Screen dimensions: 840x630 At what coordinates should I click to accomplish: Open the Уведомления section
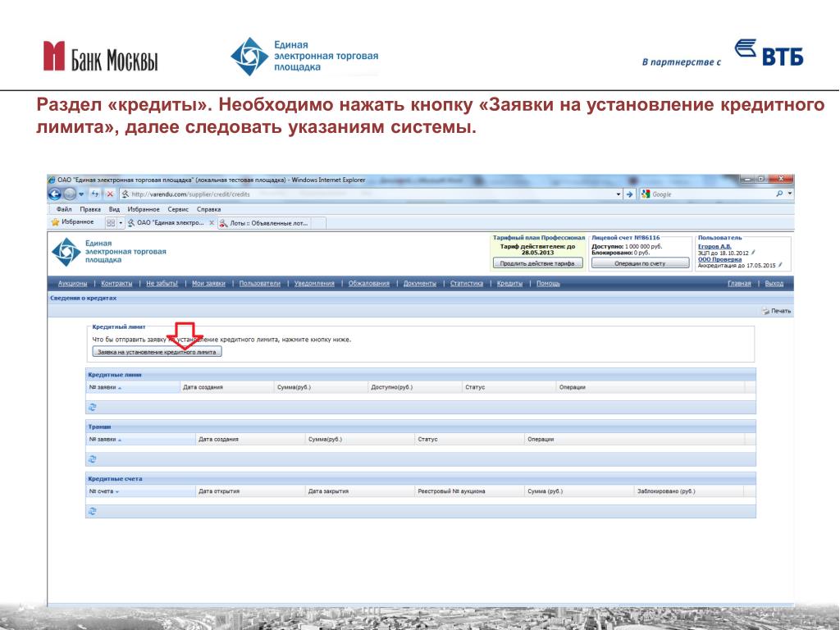(314, 283)
